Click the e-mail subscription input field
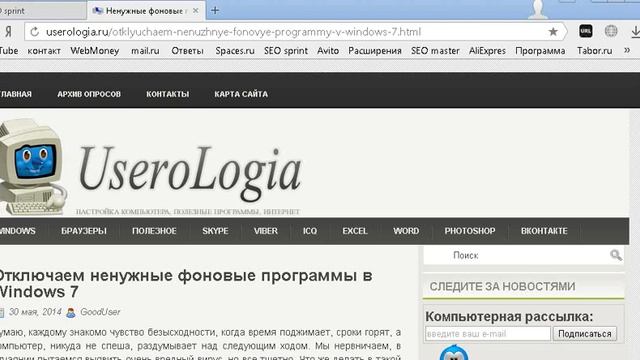The height and width of the screenshot is (360, 640). pyautogui.click(x=488, y=333)
